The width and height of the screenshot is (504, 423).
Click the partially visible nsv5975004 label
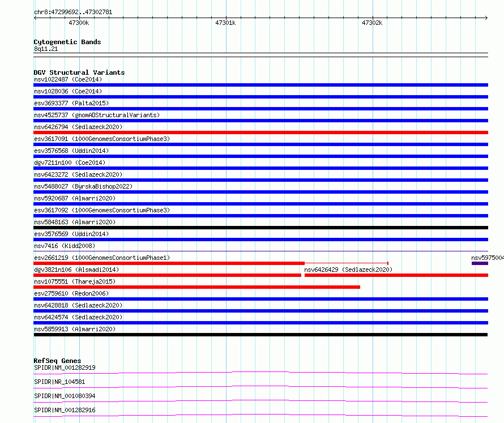point(487,258)
